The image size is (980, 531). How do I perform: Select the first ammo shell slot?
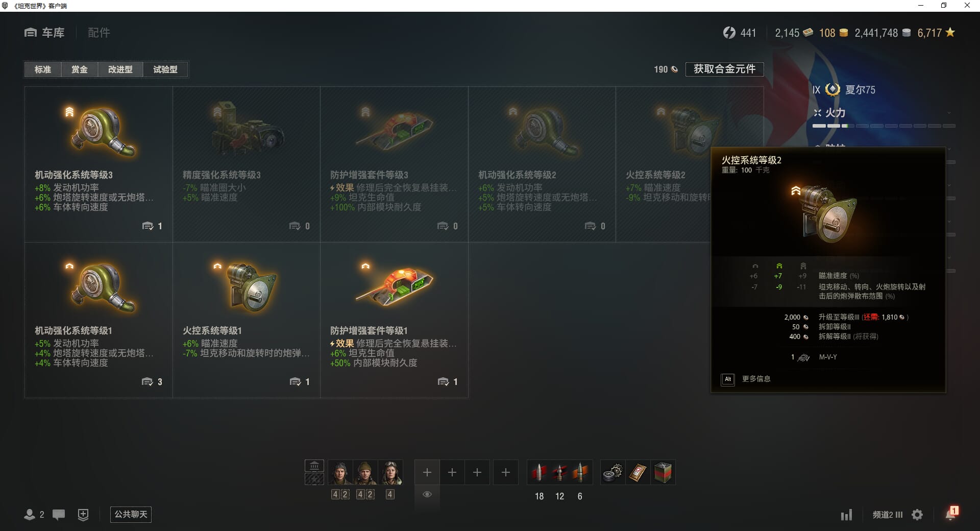click(x=539, y=473)
